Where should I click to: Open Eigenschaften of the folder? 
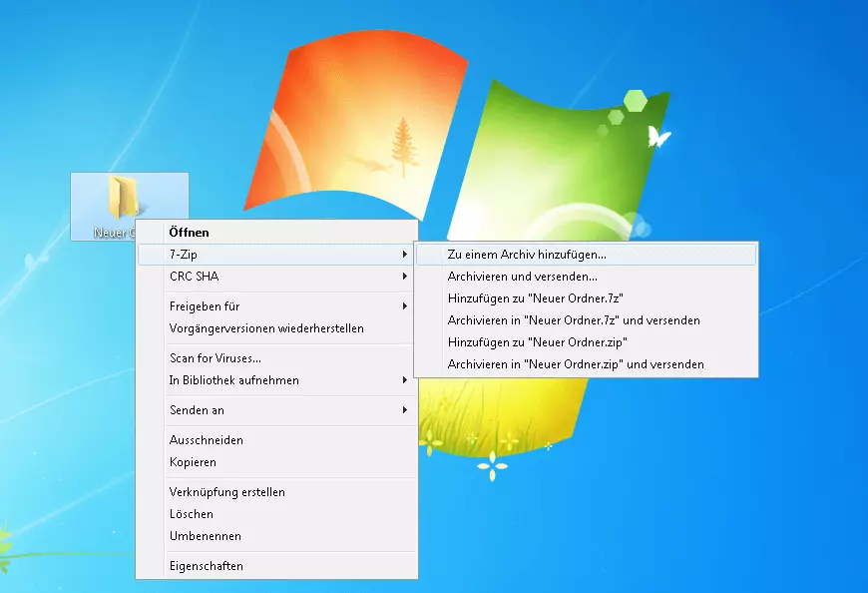pyautogui.click(x=206, y=566)
